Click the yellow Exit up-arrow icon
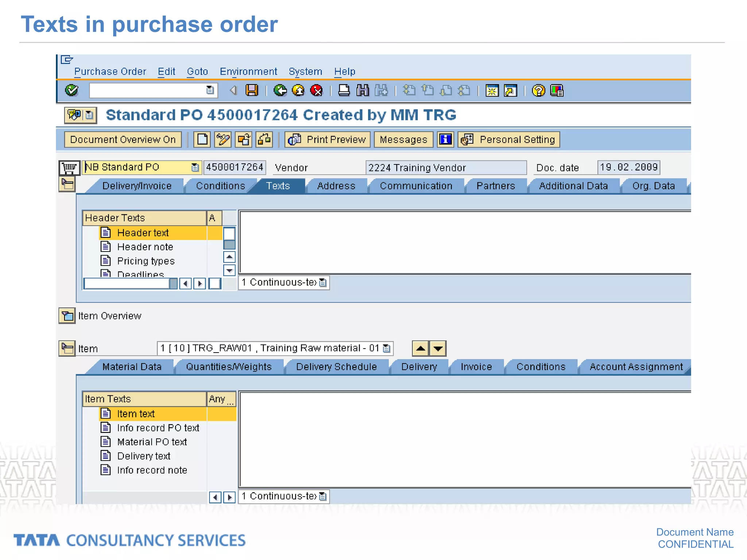 pos(298,90)
